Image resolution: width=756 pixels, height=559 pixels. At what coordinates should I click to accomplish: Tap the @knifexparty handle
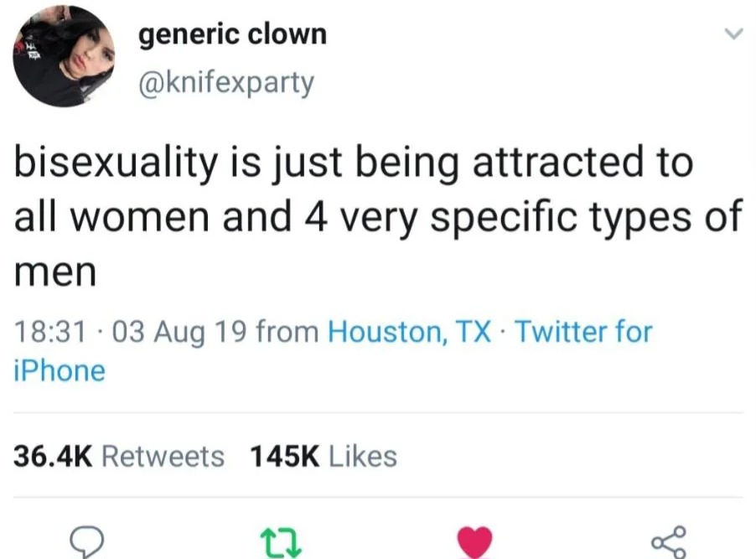(x=226, y=83)
